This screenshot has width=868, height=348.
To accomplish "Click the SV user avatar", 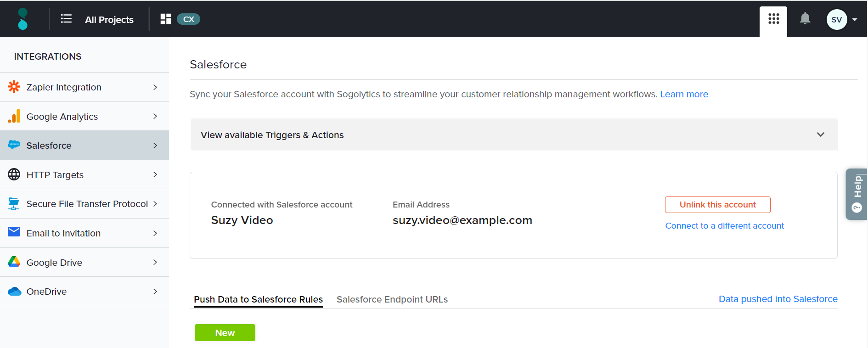I will pos(836,20).
